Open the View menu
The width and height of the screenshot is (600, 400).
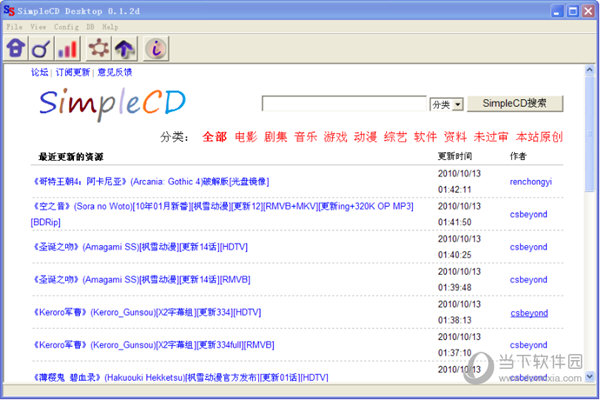[x=38, y=27]
